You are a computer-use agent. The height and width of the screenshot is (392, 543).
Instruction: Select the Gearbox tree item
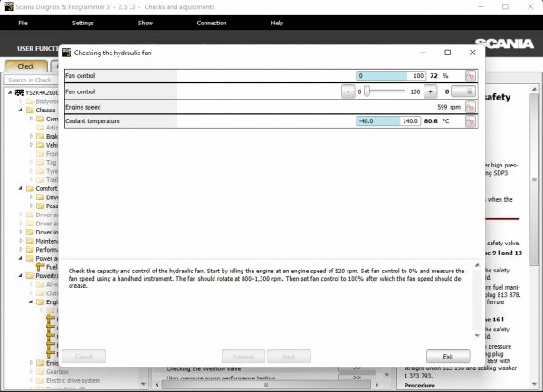point(57,371)
